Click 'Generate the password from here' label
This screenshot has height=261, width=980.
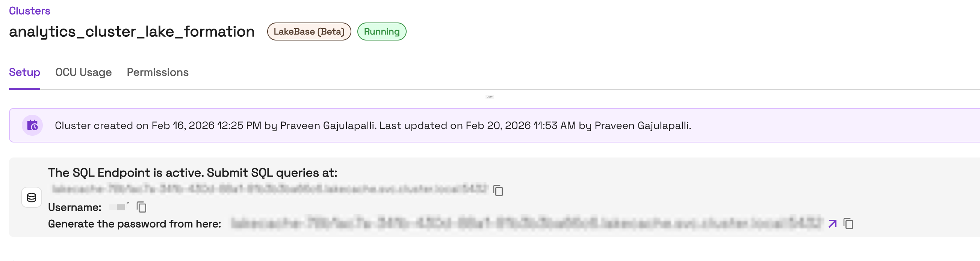click(134, 224)
